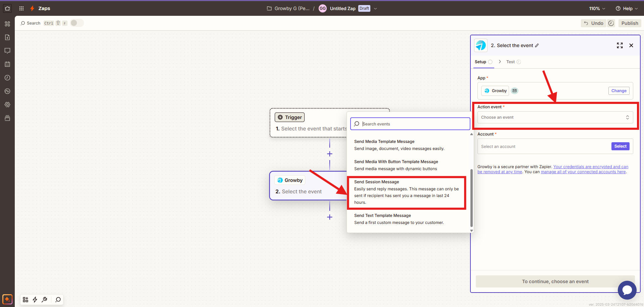Click the event list scrollbar thumb

(471, 197)
